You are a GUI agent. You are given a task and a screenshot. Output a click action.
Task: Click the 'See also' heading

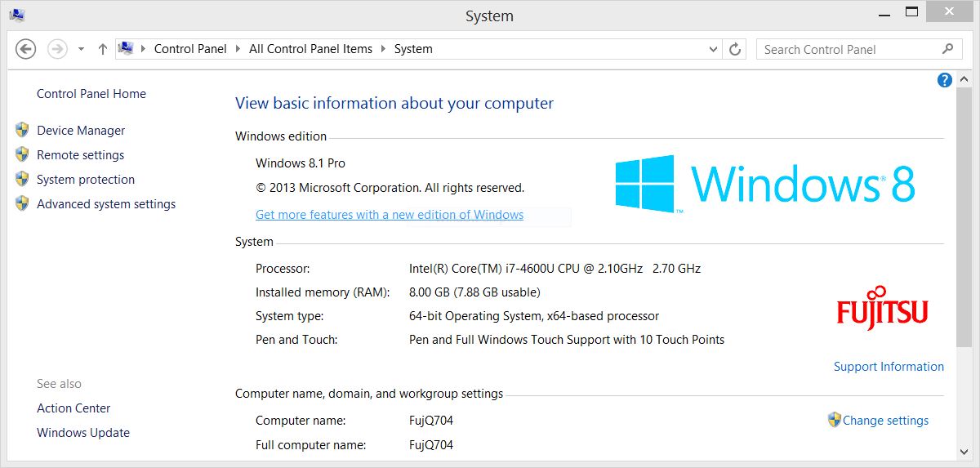[x=59, y=384]
